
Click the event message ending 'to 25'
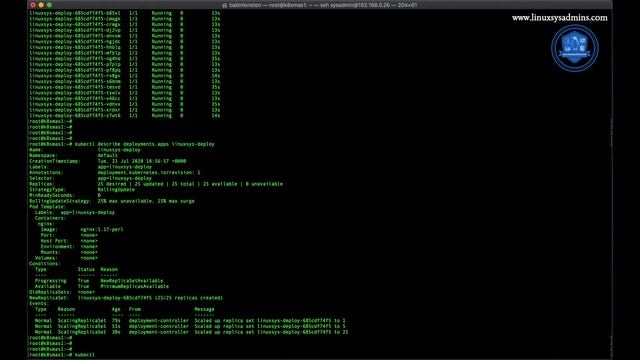(271, 332)
